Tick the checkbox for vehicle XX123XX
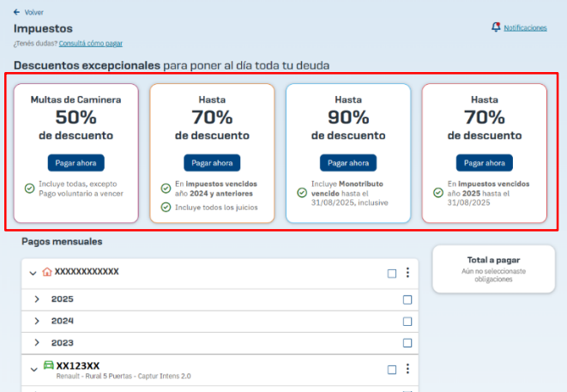This screenshot has height=392, width=567. [392, 370]
